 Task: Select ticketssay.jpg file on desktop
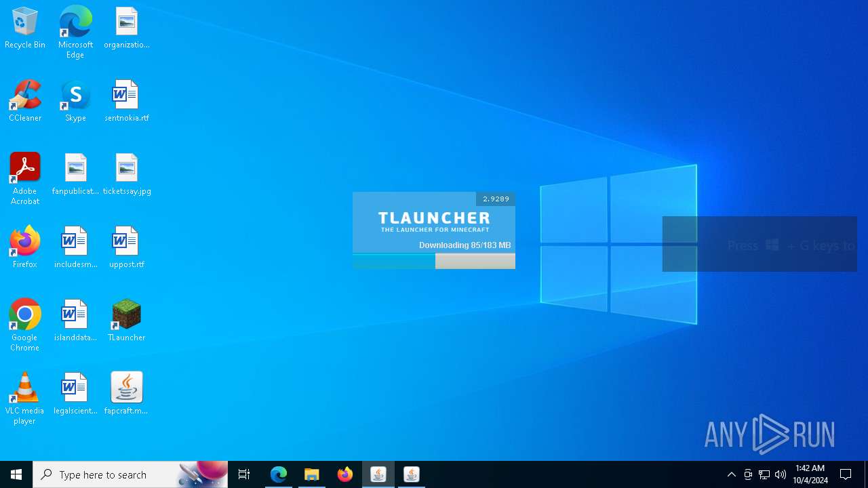127,175
